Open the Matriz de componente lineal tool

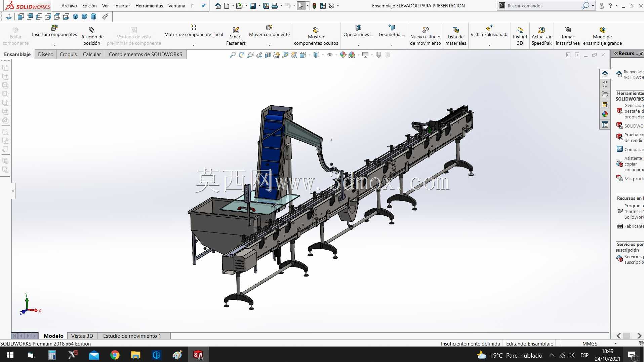194,31
